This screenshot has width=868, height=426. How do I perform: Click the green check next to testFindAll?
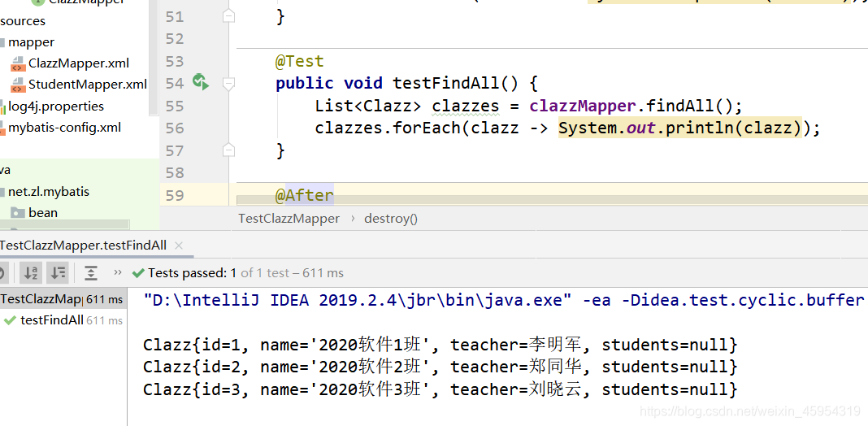click(x=10, y=320)
